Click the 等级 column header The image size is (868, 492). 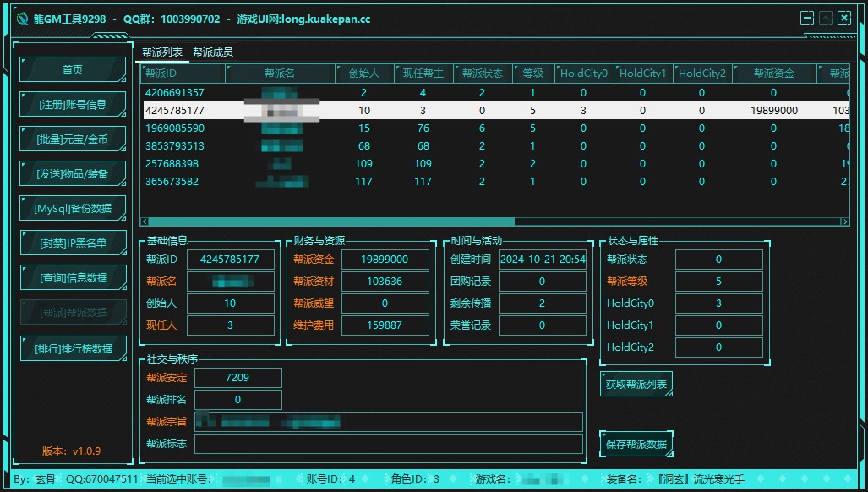pyautogui.click(x=532, y=74)
